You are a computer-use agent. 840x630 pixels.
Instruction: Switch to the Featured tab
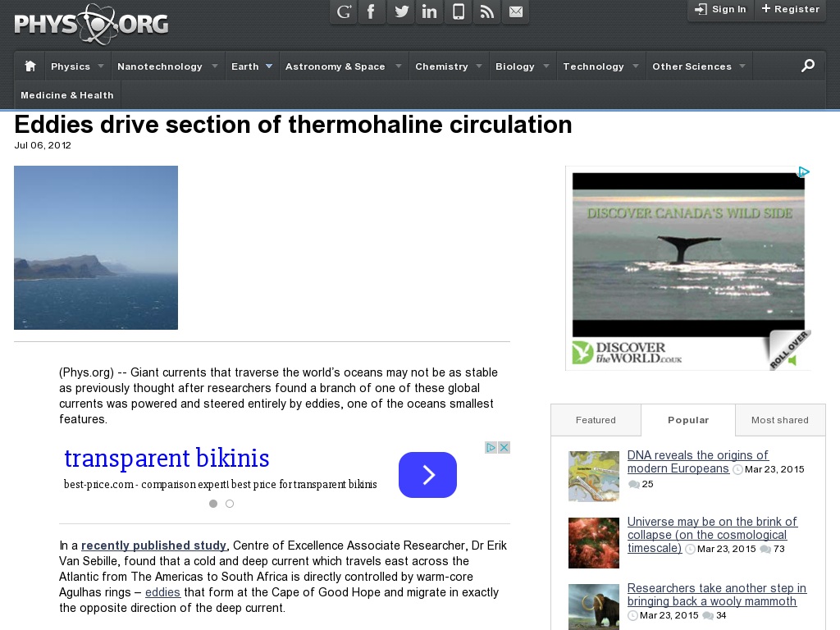[x=596, y=420]
